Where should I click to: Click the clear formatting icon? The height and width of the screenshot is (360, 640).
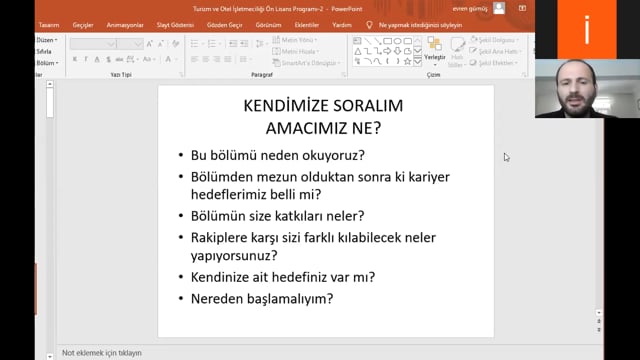176,44
